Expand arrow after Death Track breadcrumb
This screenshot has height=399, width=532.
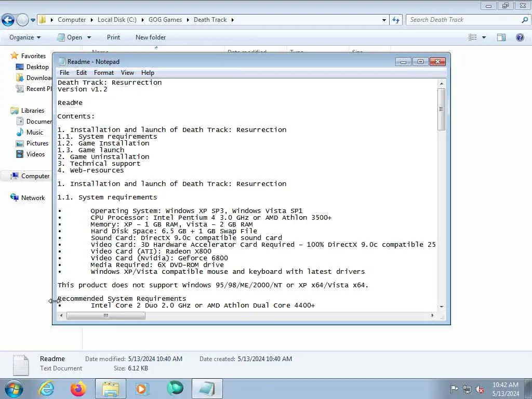233,20
